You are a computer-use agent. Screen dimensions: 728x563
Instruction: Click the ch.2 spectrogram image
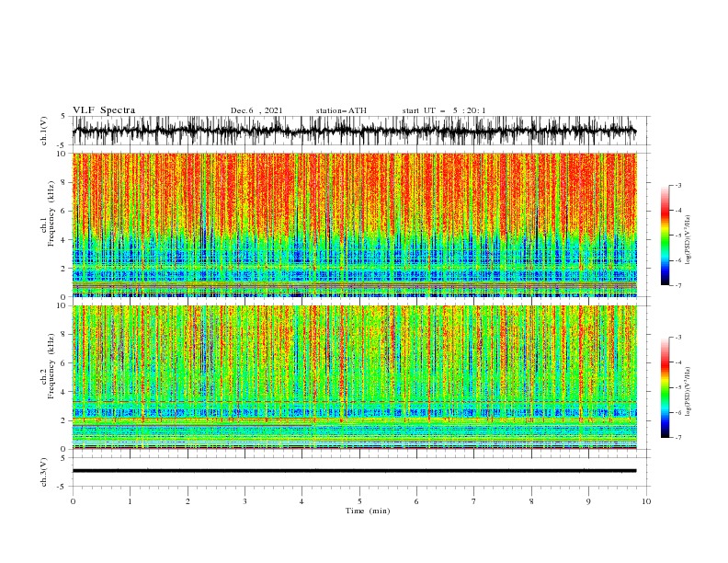point(354,377)
